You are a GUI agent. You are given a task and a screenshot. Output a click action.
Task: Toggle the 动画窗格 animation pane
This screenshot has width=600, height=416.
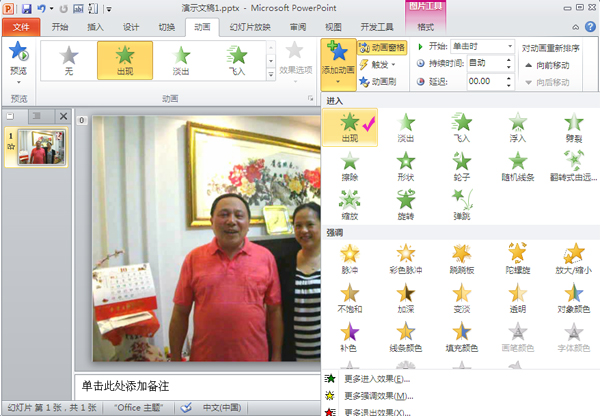(382, 47)
